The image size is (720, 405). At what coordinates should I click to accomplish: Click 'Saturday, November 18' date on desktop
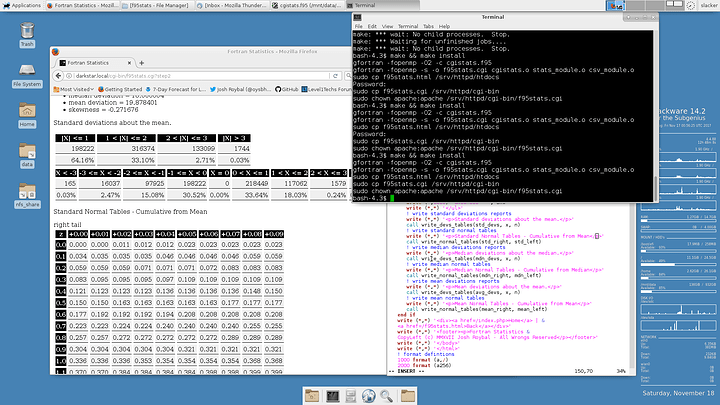[678, 393]
